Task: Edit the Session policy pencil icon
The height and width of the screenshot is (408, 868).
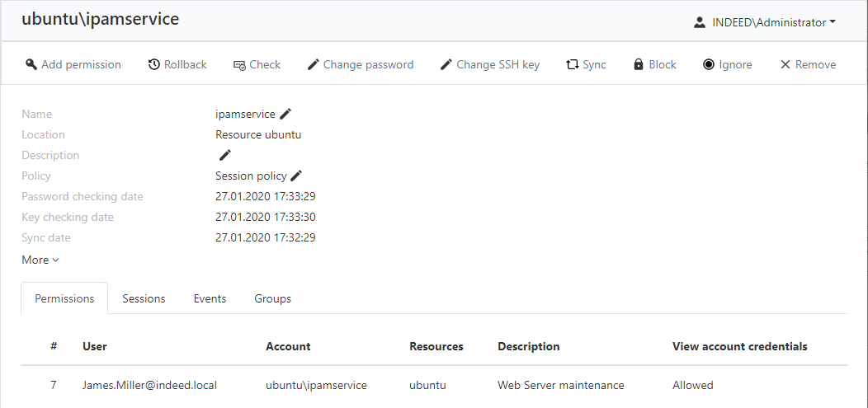Action: [x=297, y=176]
